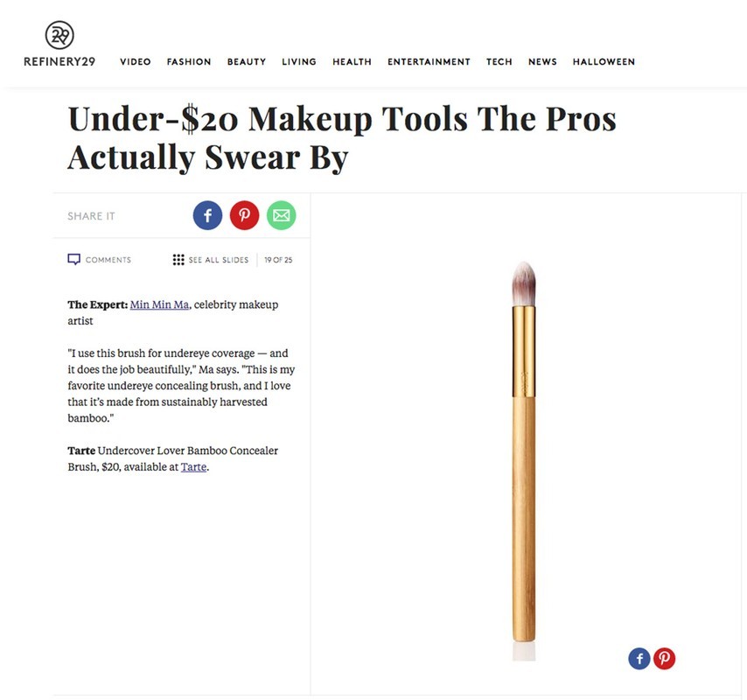Share brush image on small Facebook icon
Screen dimensions: 747x700
point(639,659)
